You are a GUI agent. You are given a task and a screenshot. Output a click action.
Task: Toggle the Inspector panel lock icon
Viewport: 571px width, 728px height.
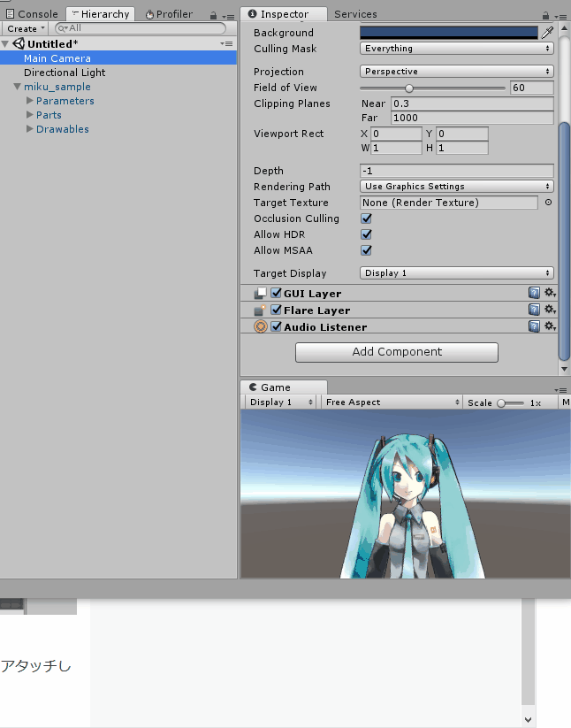pos(545,16)
